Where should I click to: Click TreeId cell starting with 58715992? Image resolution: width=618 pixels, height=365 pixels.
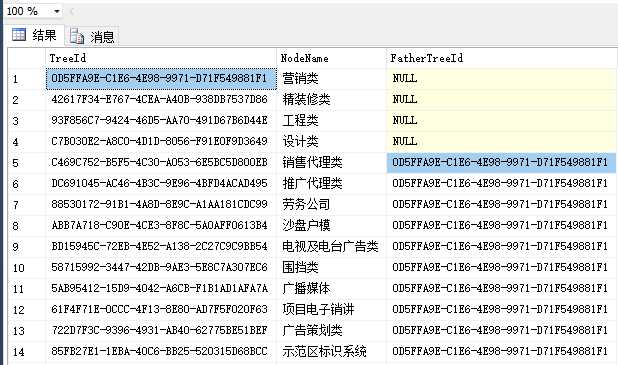pyautogui.click(x=161, y=268)
